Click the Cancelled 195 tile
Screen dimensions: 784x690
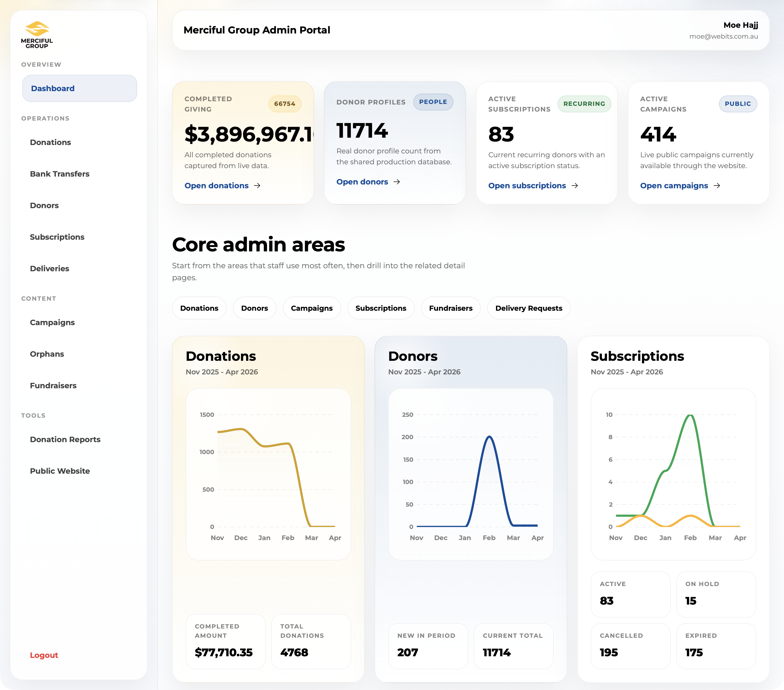click(630, 646)
